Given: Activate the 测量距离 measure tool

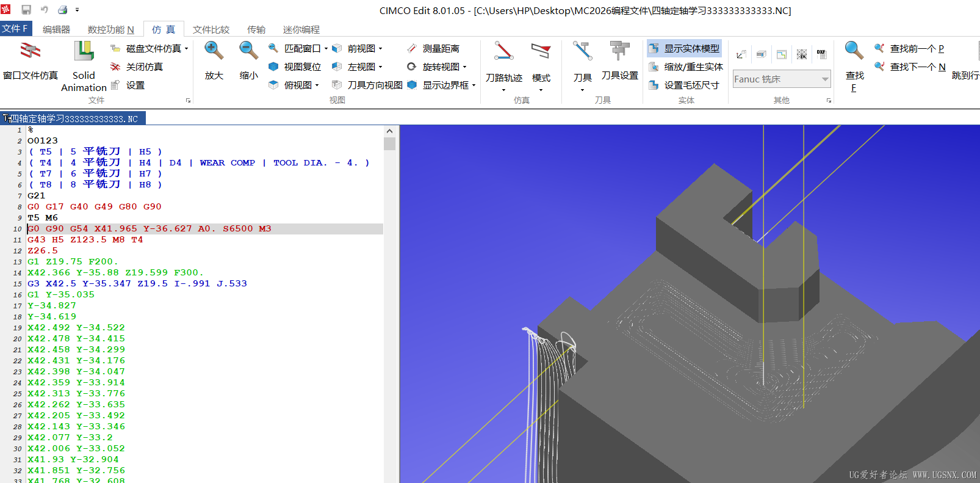Looking at the screenshot, I should coord(433,48).
